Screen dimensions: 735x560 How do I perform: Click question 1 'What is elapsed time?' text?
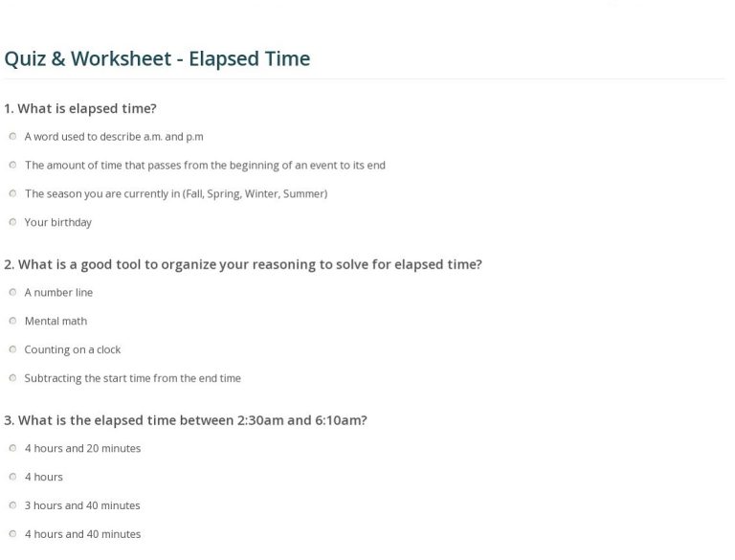80,109
